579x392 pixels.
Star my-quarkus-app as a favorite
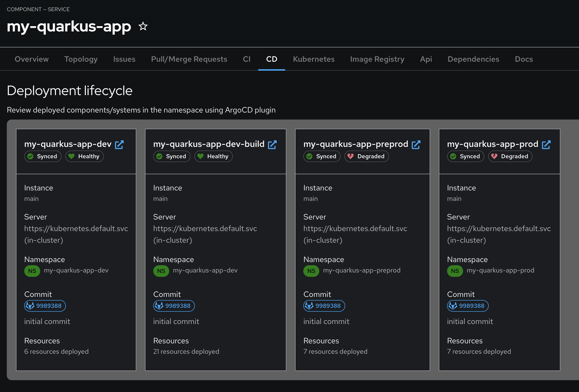(143, 26)
